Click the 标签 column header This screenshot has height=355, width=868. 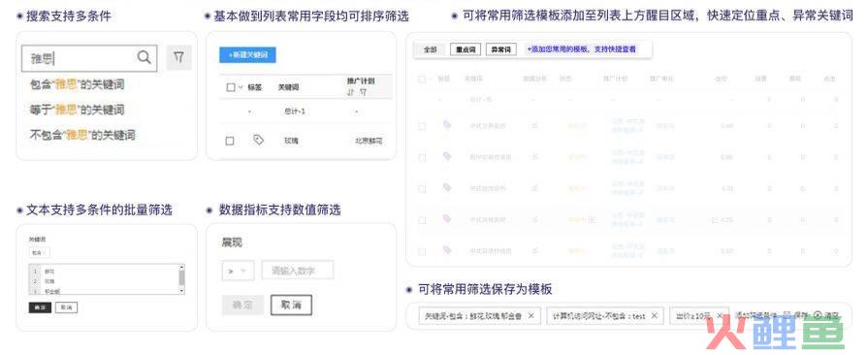[x=255, y=87]
